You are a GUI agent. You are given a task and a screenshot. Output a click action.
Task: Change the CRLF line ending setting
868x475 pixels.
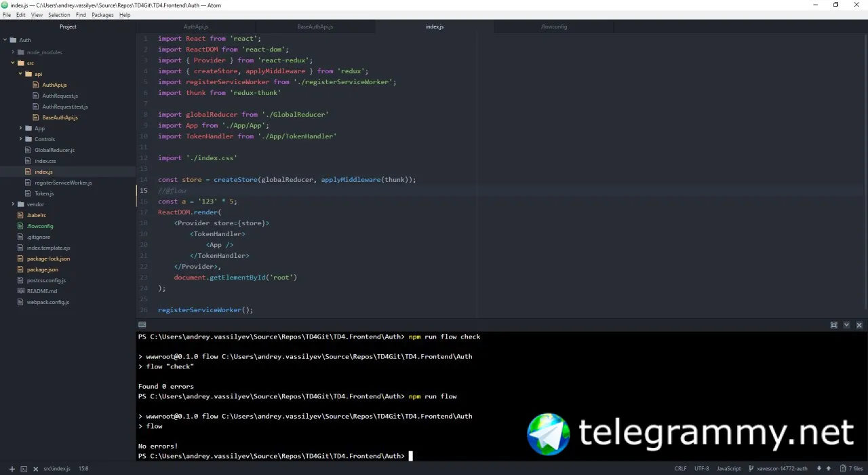(680, 469)
